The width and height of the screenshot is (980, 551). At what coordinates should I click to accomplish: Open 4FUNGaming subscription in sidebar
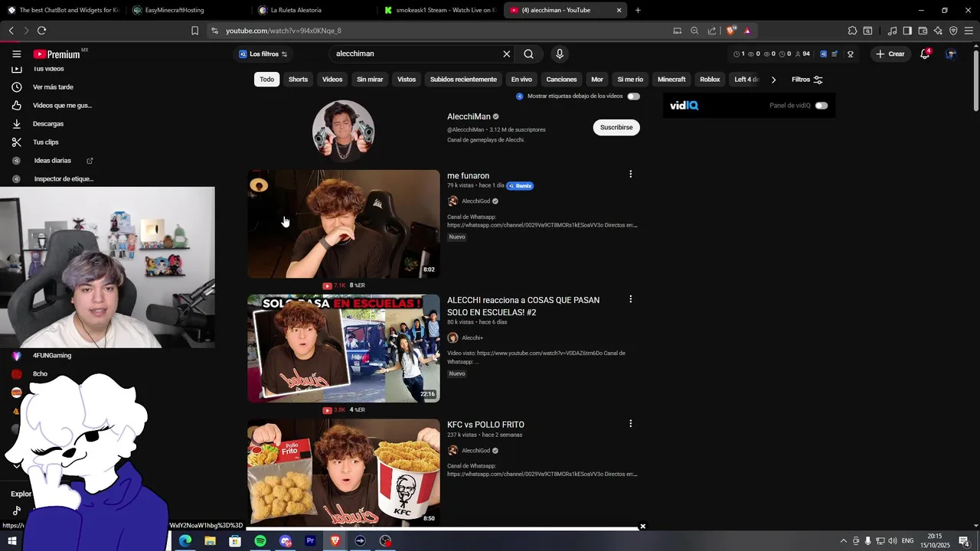(51, 356)
